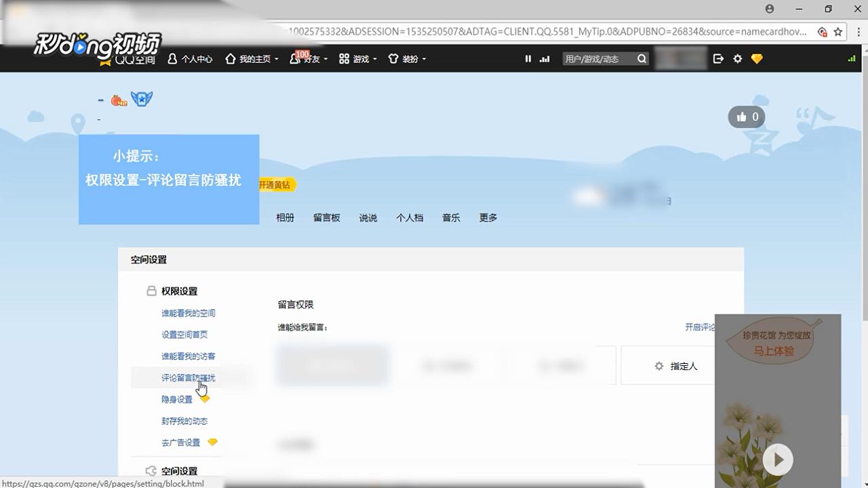Switch to the 相册 tab
This screenshot has height=488, width=868.
click(285, 218)
